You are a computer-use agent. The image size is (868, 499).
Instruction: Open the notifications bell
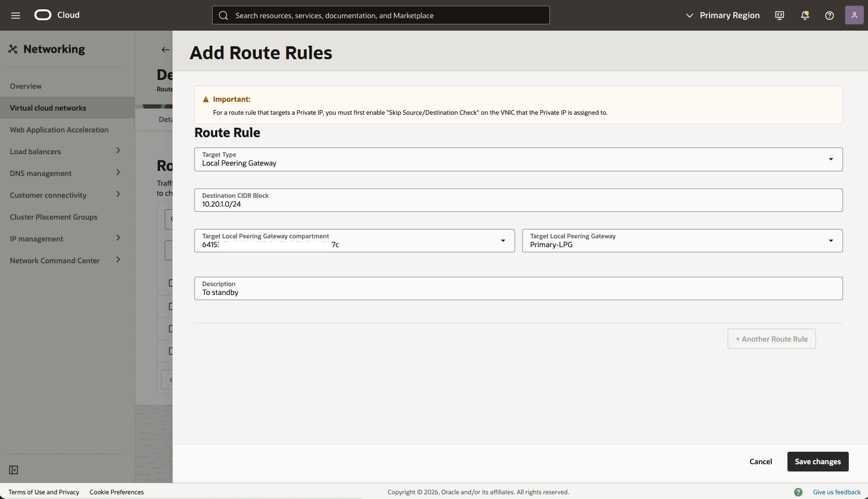tap(804, 16)
